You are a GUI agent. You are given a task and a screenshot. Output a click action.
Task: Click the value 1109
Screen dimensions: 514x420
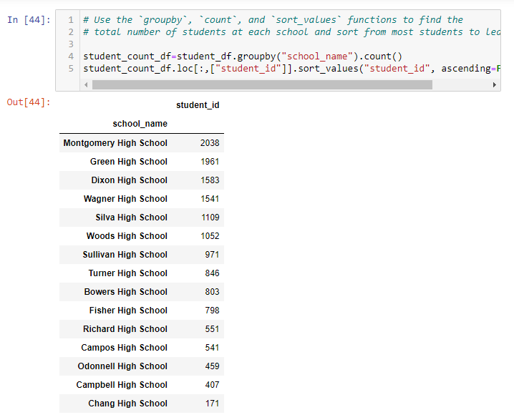point(210,218)
